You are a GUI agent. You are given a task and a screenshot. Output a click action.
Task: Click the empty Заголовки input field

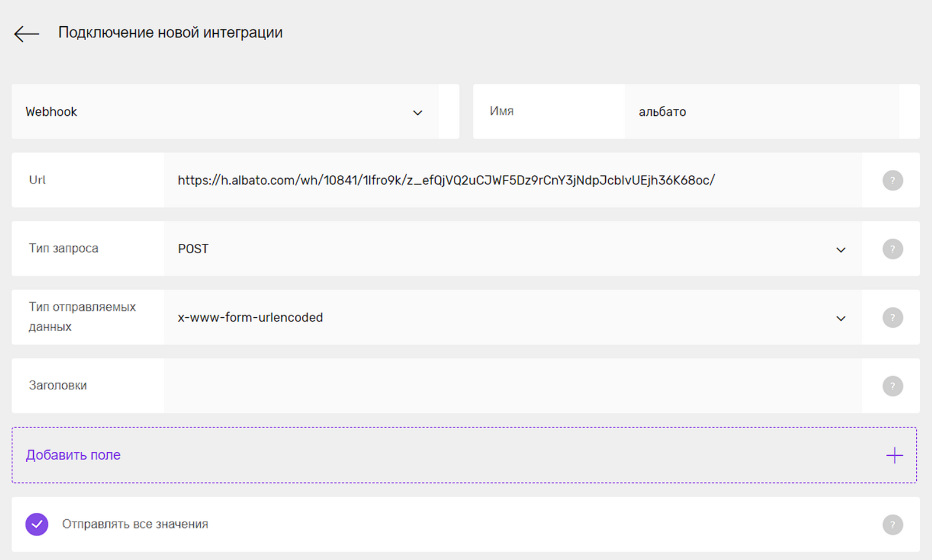513,386
